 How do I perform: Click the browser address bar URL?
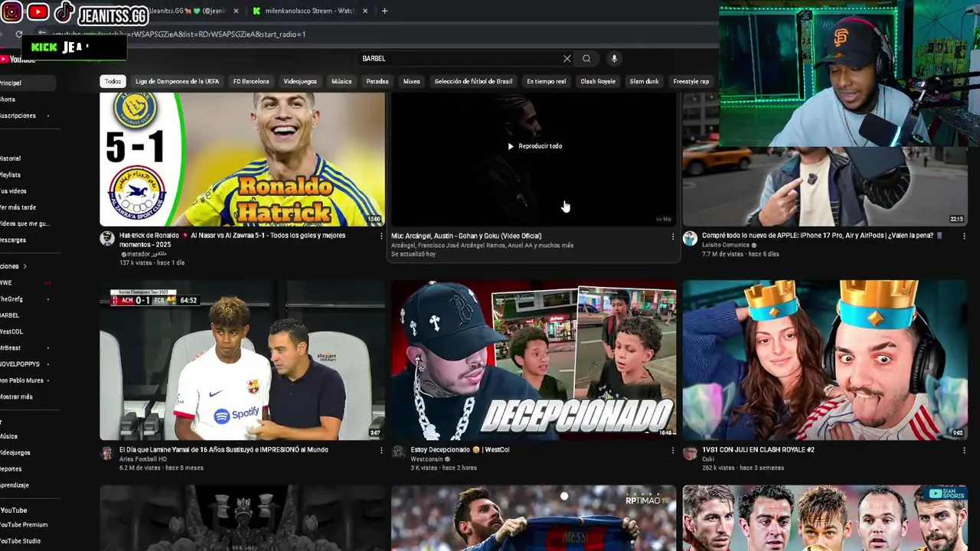(178, 34)
